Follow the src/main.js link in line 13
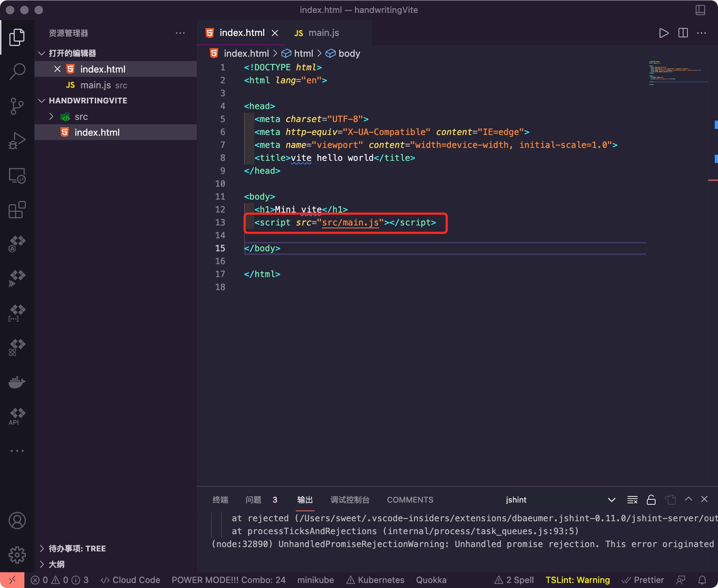The height and width of the screenshot is (588, 718). point(350,223)
